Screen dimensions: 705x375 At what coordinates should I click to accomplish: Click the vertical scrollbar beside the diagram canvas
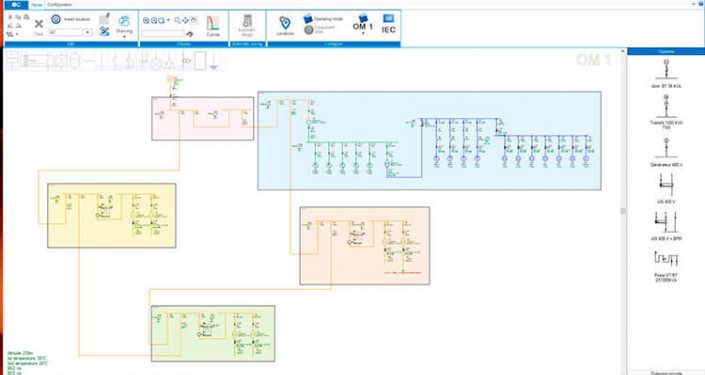pos(623,211)
